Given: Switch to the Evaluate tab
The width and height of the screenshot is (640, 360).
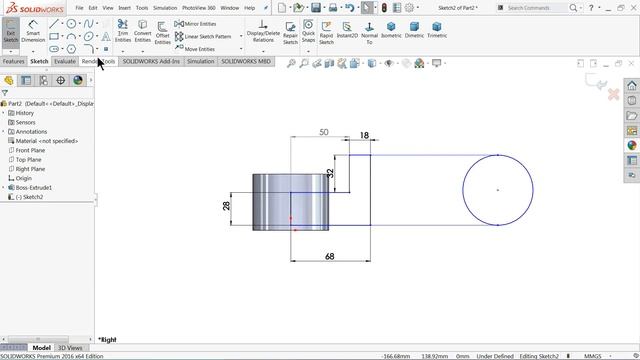Looking at the screenshot, I should pyautogui.click(x=65, y=61).
